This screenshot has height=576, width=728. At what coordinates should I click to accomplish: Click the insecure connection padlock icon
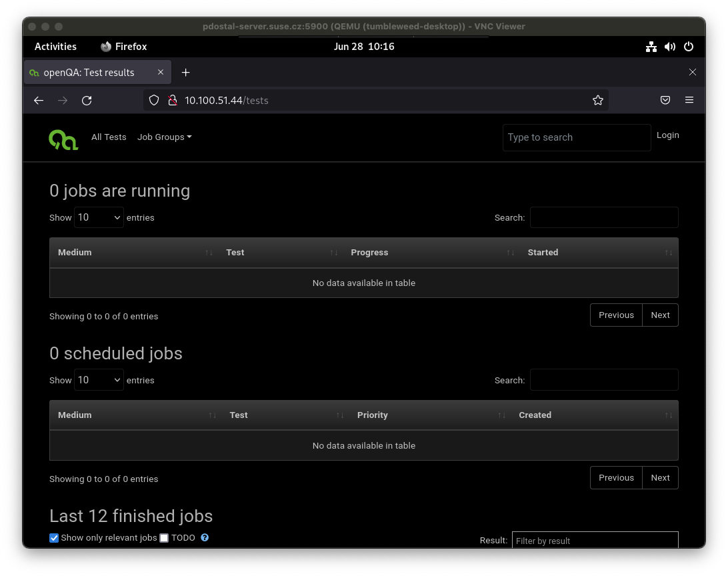[x=172, y=100]
